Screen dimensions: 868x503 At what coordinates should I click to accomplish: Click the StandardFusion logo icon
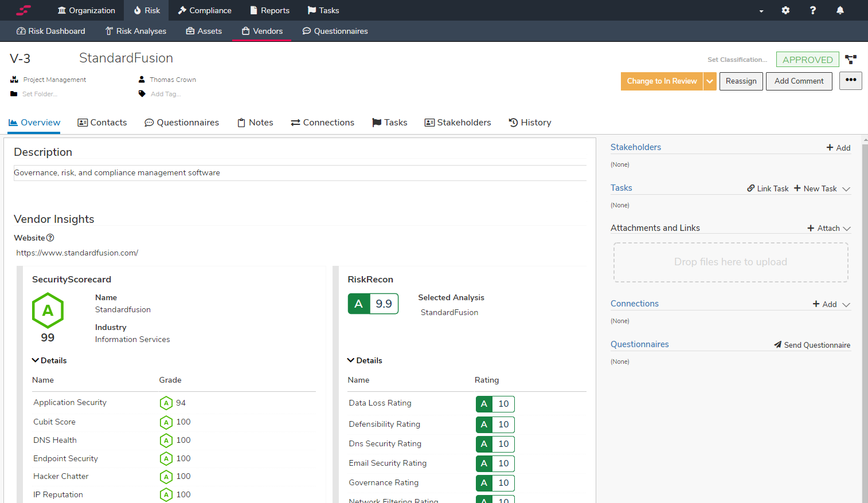click(x=24, y=10)
